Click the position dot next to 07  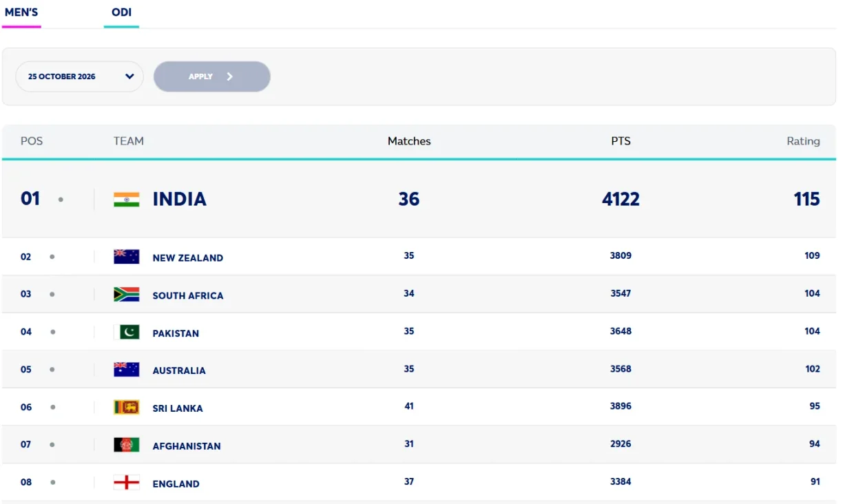pyautogui.click(x=52, y=444)
